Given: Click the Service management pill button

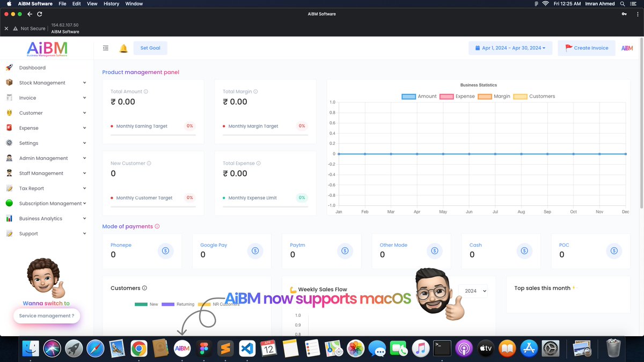Looking at the screenshot, I should [x=47, y=316].
